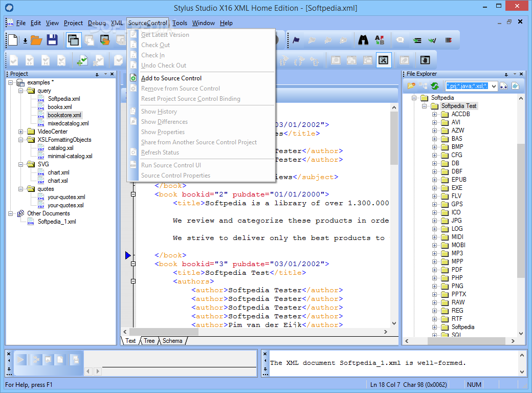The image size is (532, 393).
Task: Click the red-marked lines toolbar icon
Action: coord(448,40)
